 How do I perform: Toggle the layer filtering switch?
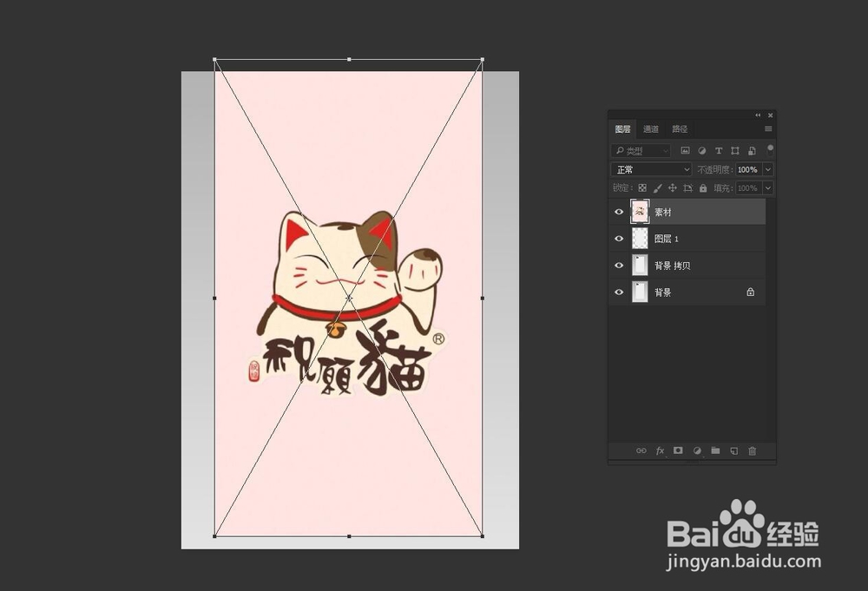click(770, 150)
